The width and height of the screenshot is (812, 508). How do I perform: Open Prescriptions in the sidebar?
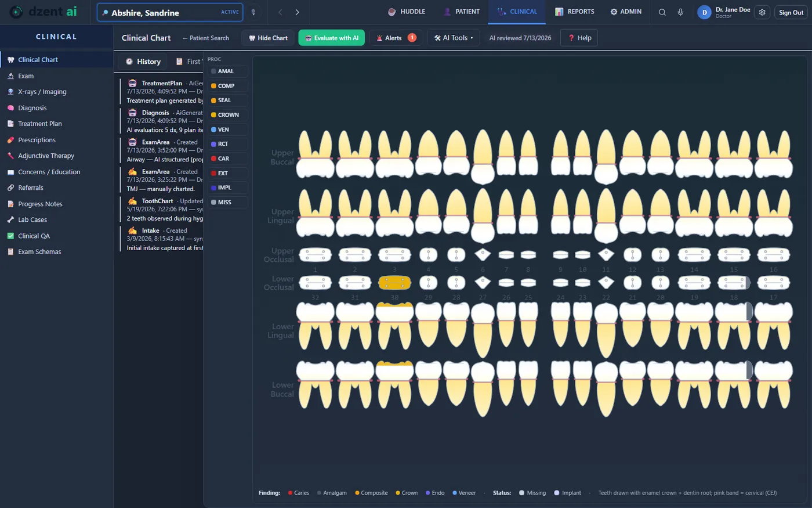pyautogui.click(x=56, y=140)
